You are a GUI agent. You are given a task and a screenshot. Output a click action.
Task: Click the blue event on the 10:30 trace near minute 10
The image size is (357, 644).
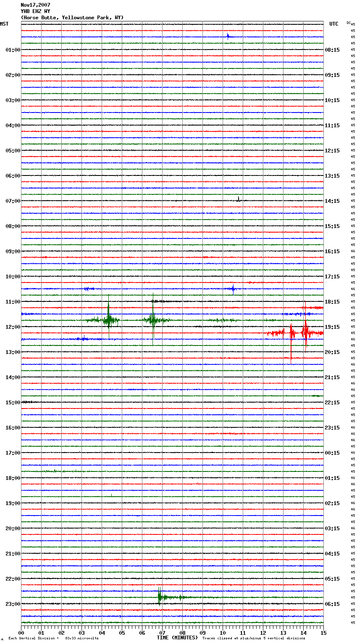tap(233, 288)
